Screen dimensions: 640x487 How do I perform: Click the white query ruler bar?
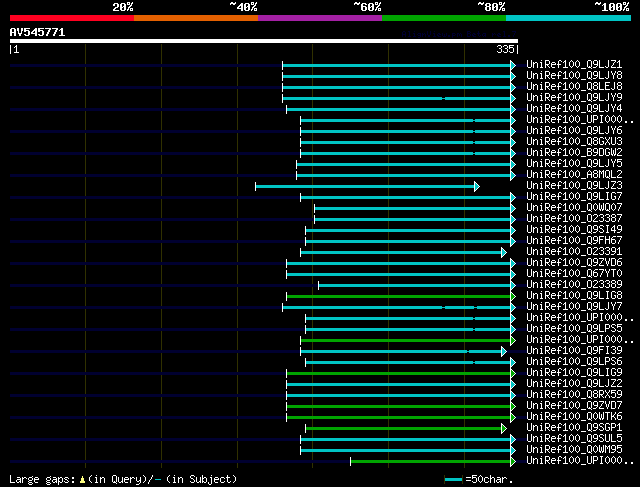coord(263,41)
